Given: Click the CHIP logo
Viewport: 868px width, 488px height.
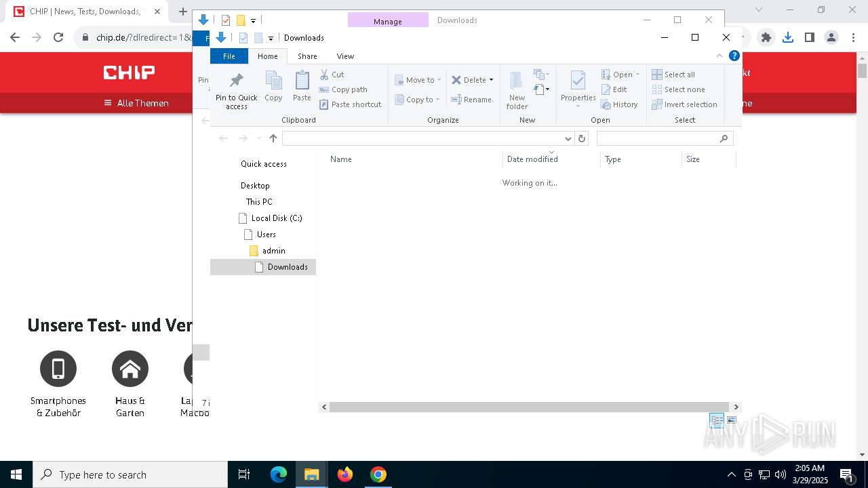Looking at the screenshot, I should 129,72.
